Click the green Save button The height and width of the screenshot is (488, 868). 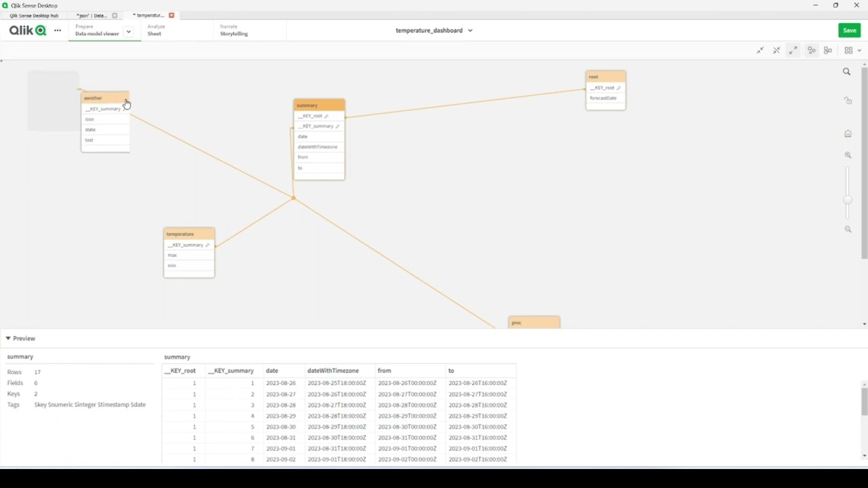(849, 30)
